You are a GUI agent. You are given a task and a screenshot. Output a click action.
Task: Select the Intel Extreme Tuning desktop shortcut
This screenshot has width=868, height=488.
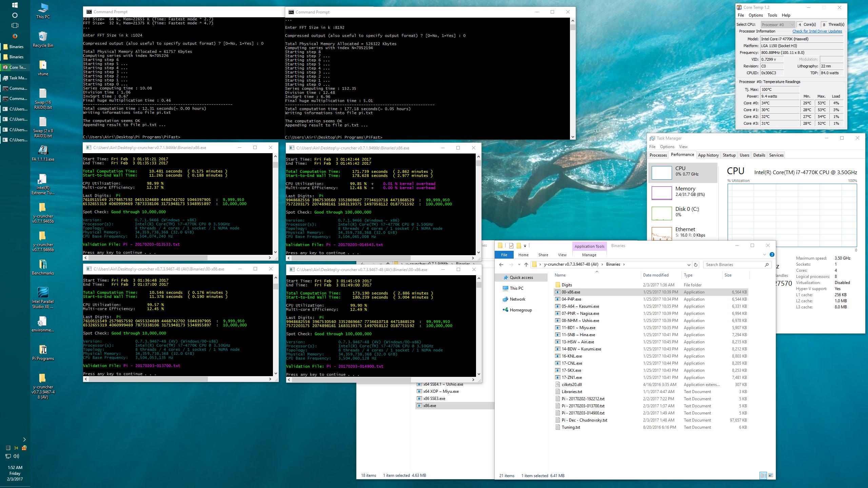click(x=43, y=184)
